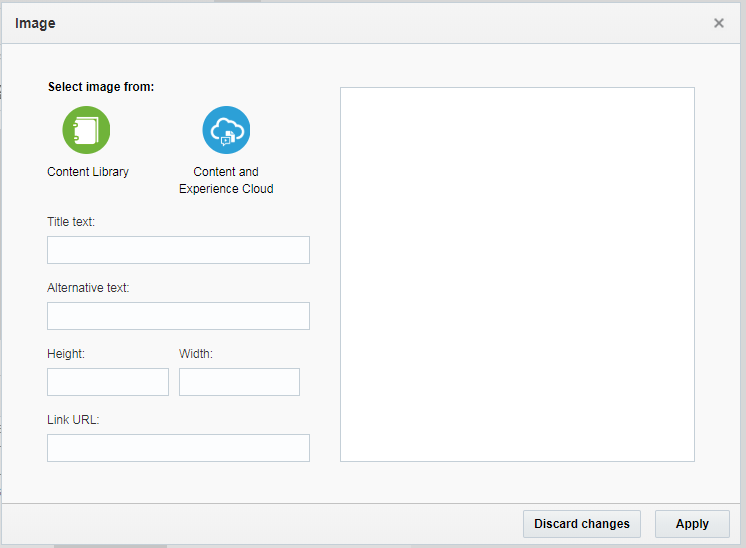Click the Content and Experience Cloud label
The image size is (746, 548).
(x=226, y=180)
